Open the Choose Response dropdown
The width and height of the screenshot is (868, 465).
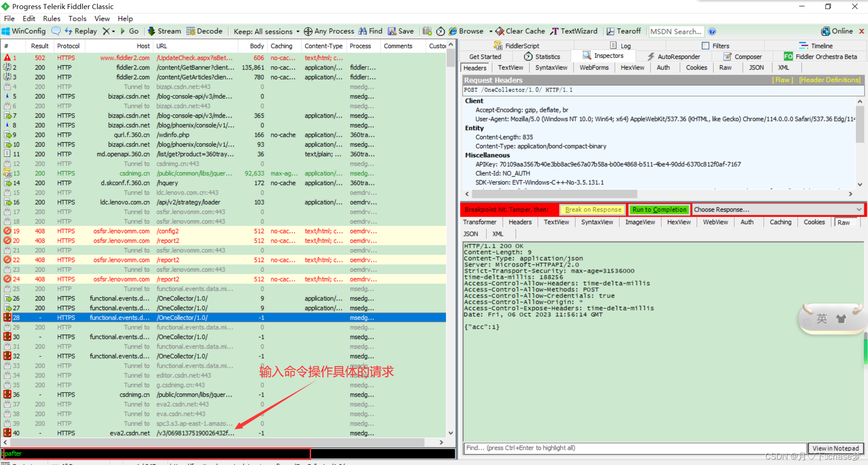[778, 210]
